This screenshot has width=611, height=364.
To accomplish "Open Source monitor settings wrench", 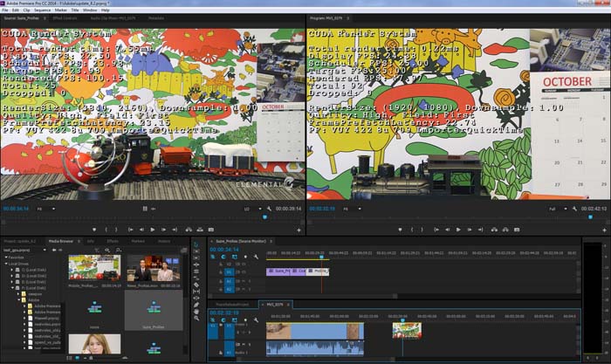I will tap(269, 209).
